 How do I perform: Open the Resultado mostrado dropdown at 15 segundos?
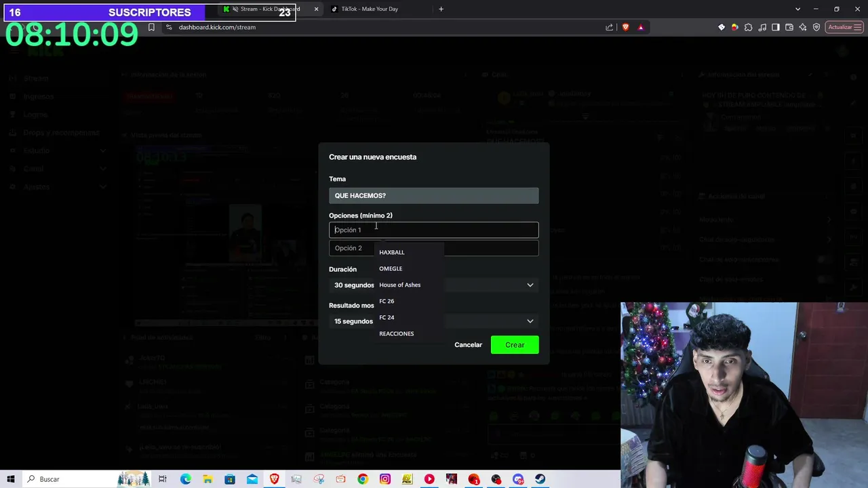[x=434, y=321]
